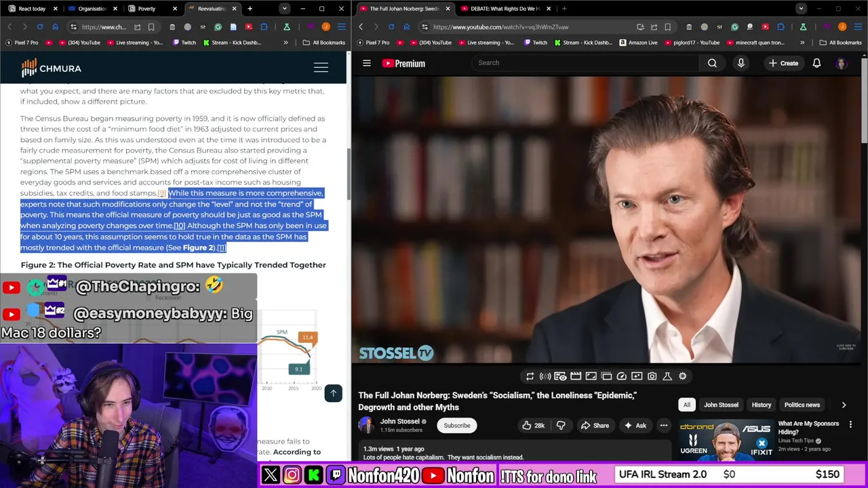Expand tab list dropdown in YouTube browser

801,9
